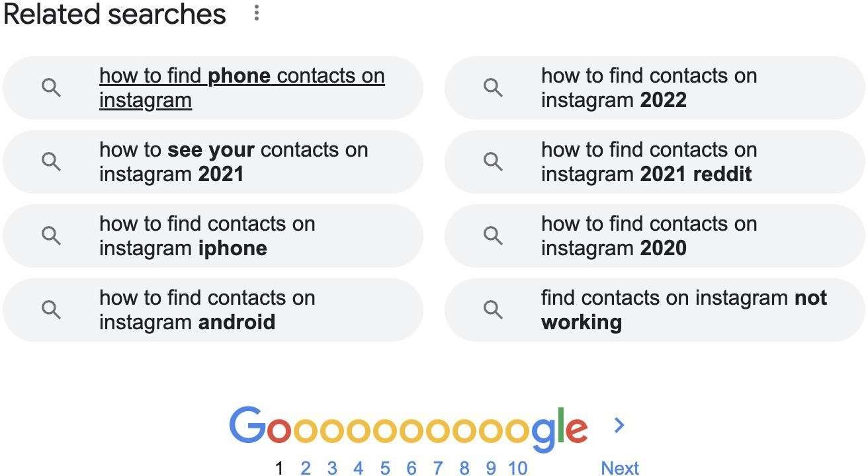This screenshot has width=868, height=476.
Task: Jump to results page 5
Action: coord(384,468)
